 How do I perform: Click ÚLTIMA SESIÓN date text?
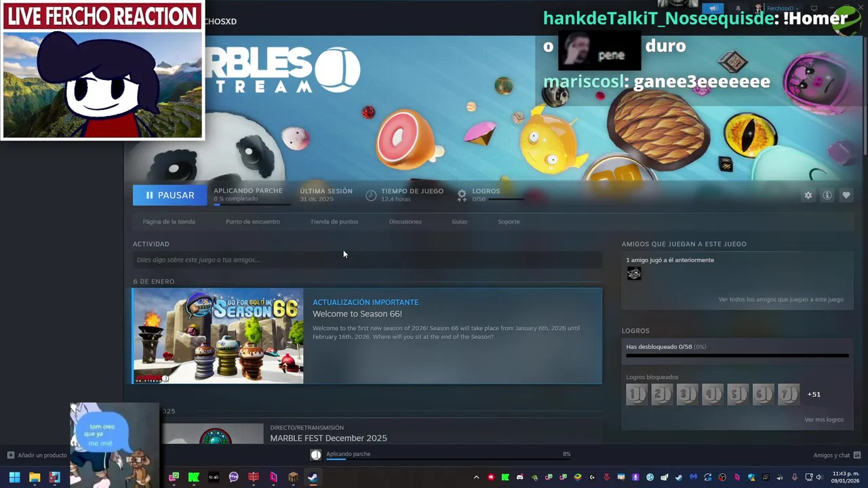pos(317,199)
